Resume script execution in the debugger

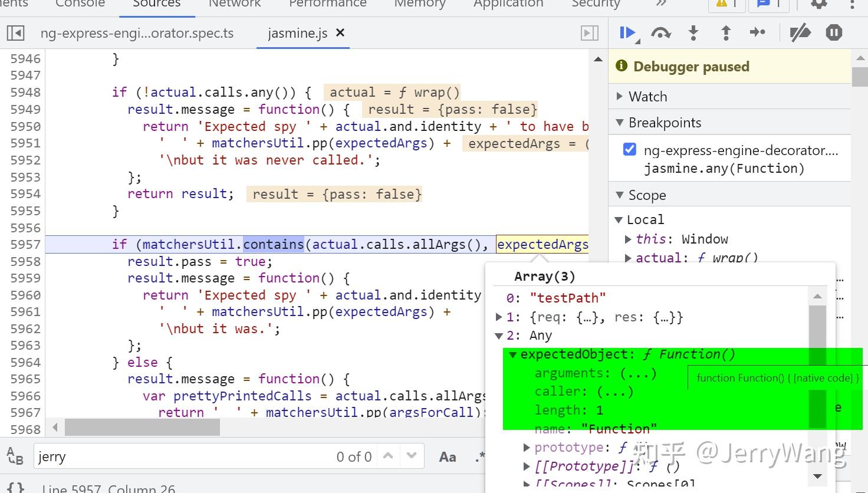click(x=628, y=33)
